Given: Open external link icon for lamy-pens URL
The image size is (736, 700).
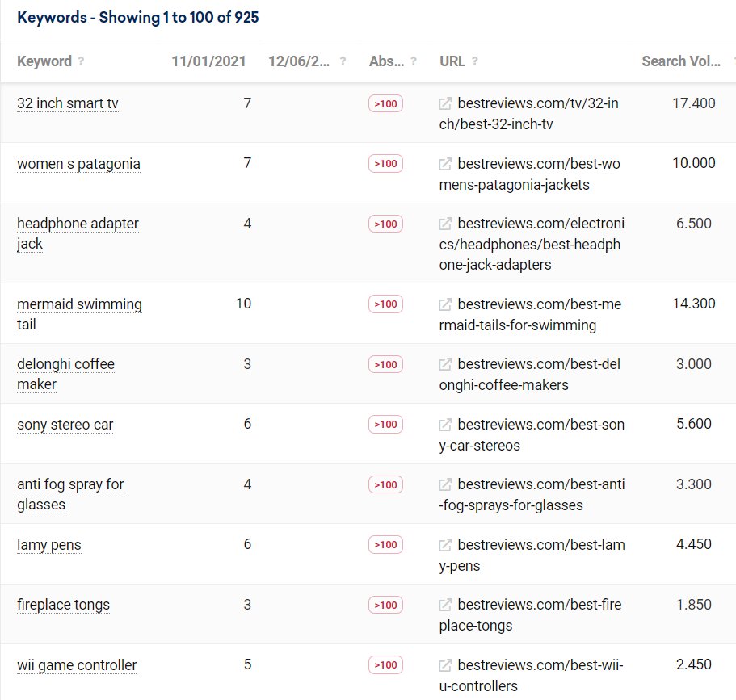Looking at the screenshot, I should (445, 545).
